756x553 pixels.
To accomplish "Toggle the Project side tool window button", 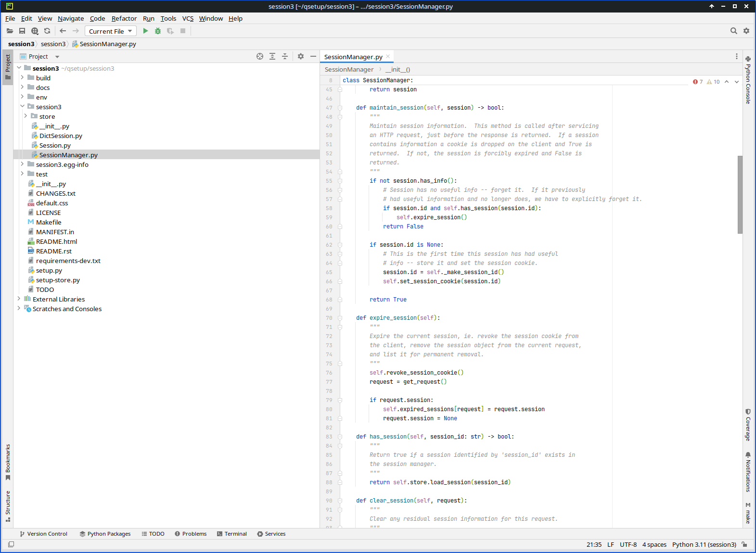I will (8, 67).
